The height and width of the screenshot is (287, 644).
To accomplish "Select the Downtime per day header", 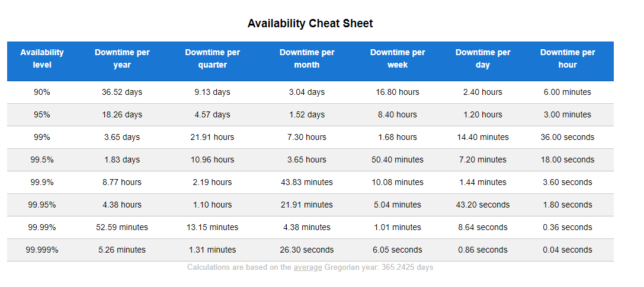I will click(483, 59).
